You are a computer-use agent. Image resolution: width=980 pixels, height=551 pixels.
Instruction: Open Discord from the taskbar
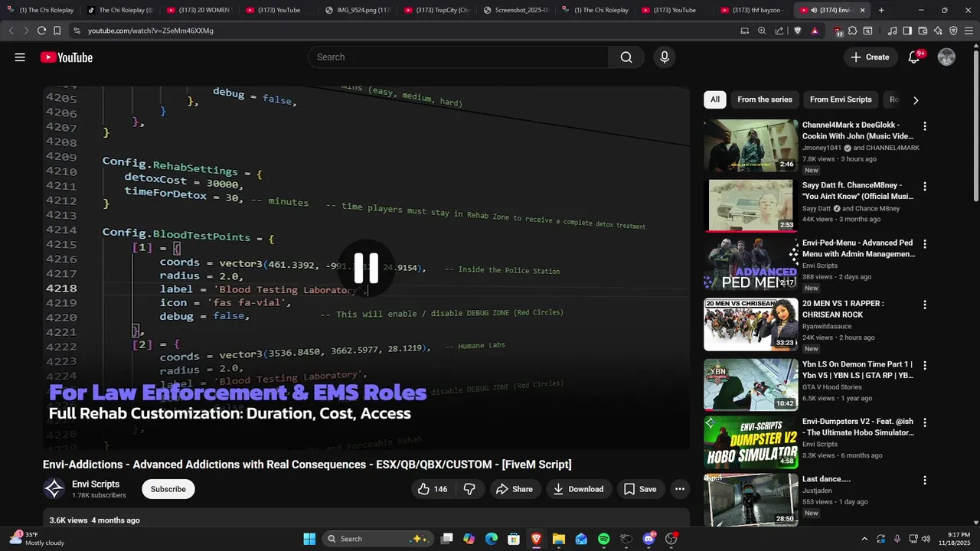pos(649,539)
